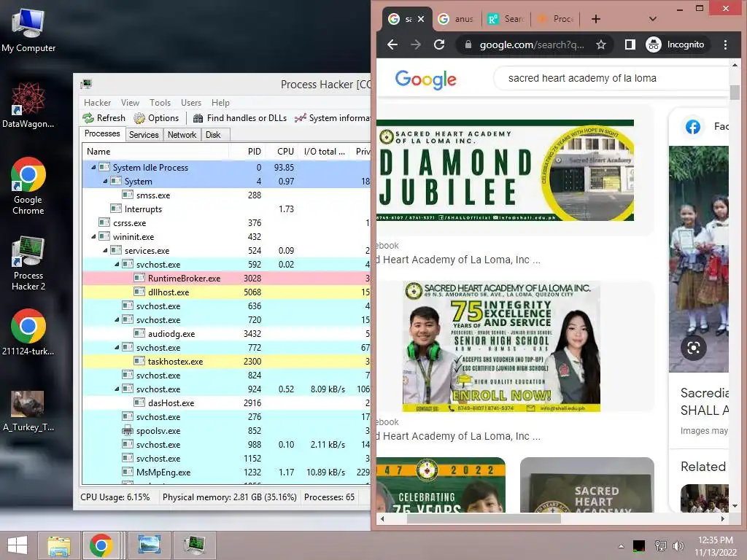Collapse the System process tree node

[105, 182]
